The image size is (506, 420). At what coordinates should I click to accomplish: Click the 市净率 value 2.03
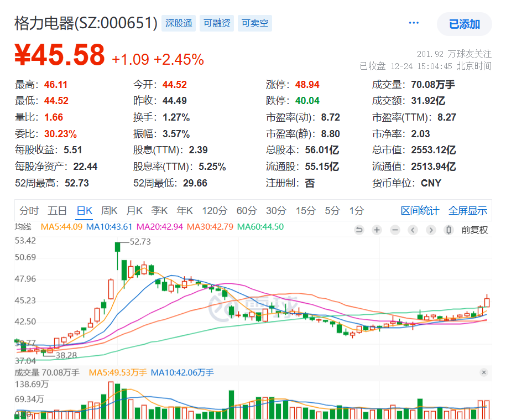click(x=420, y=134)
